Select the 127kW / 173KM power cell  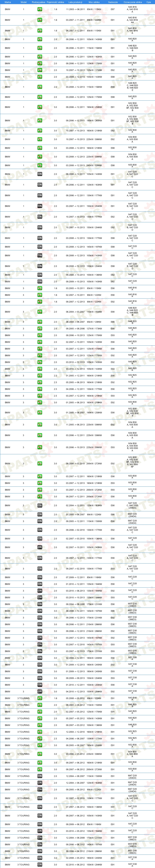point(94,329)
